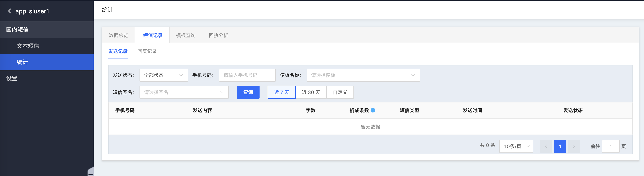Image resolution: width=644 pixels, height=176 pixels.
Task: Open the 回执分析 tab
Action: [x=219, y=35]
